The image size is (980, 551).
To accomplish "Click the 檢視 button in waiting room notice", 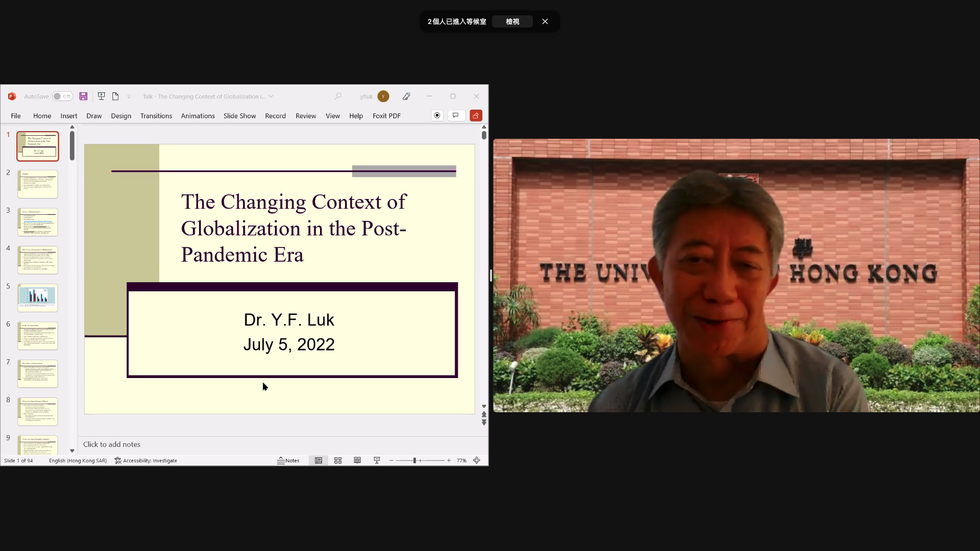I will coord(512,21).
